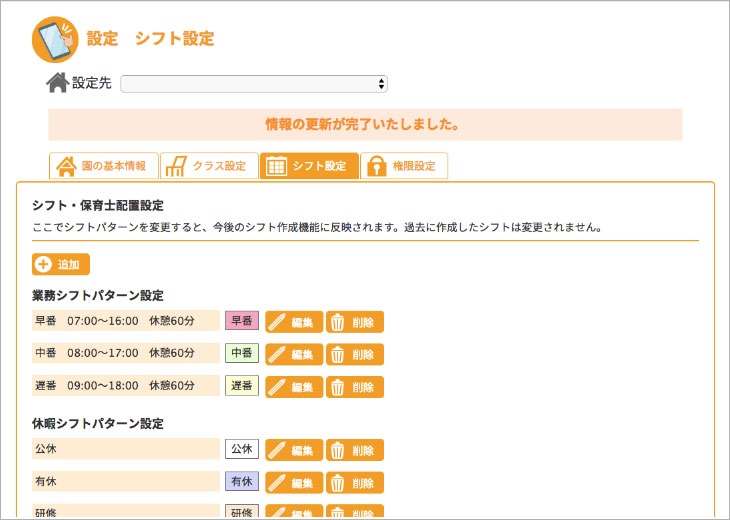This screenshot has width=730, height=520.
Task: Edit the 遅番 shift pattern
Action: click(x=294, y=387)
